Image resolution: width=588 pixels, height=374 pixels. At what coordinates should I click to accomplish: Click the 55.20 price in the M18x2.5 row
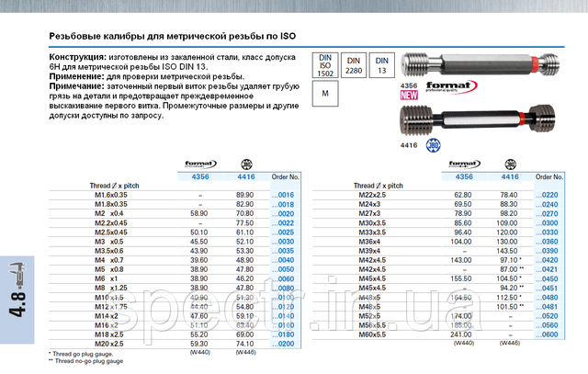pyautogui.click(x=199, y=334)
